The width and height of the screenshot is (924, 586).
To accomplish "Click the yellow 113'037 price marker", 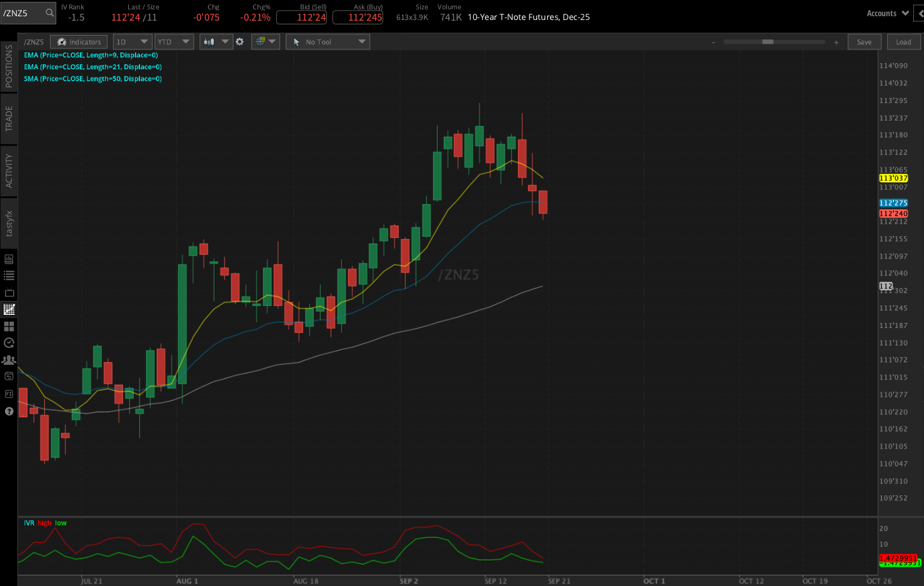I will [893, 178].
